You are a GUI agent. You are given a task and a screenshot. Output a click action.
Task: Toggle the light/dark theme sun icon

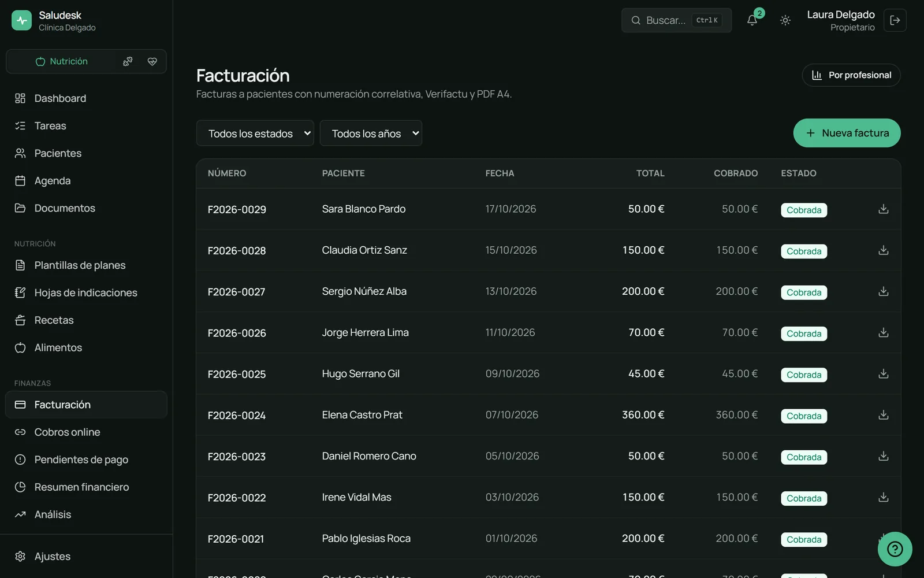tap(785, 20)
